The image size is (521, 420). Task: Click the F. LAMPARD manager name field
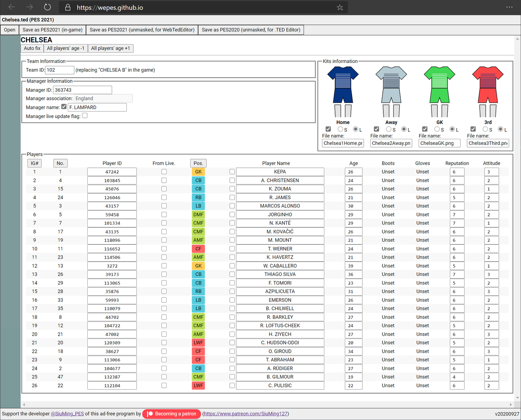pyautogui.click(x=97, y=107)
